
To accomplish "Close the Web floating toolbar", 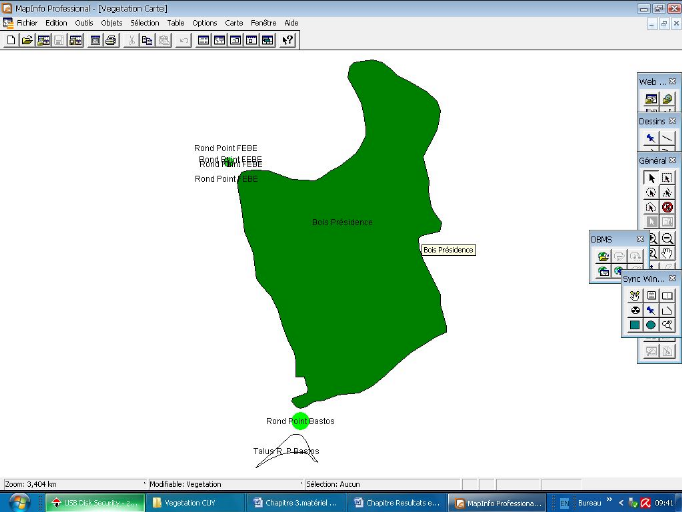I will [673, 81].
